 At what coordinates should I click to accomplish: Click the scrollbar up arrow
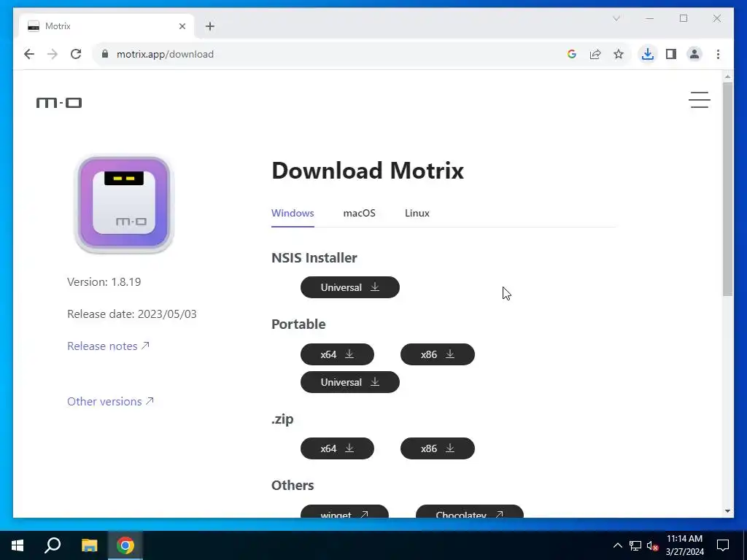(x=727, y=76)
